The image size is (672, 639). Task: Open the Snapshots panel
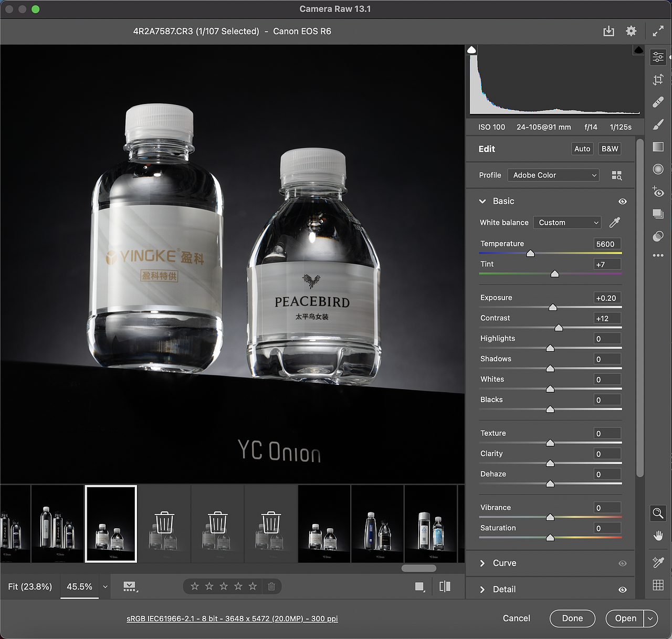tap(658, 214)
